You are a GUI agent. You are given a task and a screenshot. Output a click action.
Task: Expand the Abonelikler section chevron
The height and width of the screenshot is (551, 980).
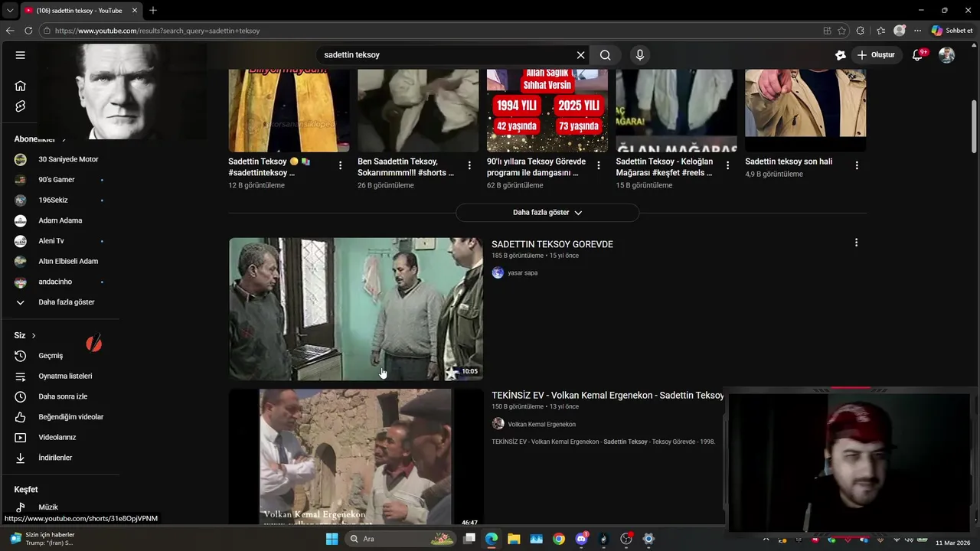[64, 139]
